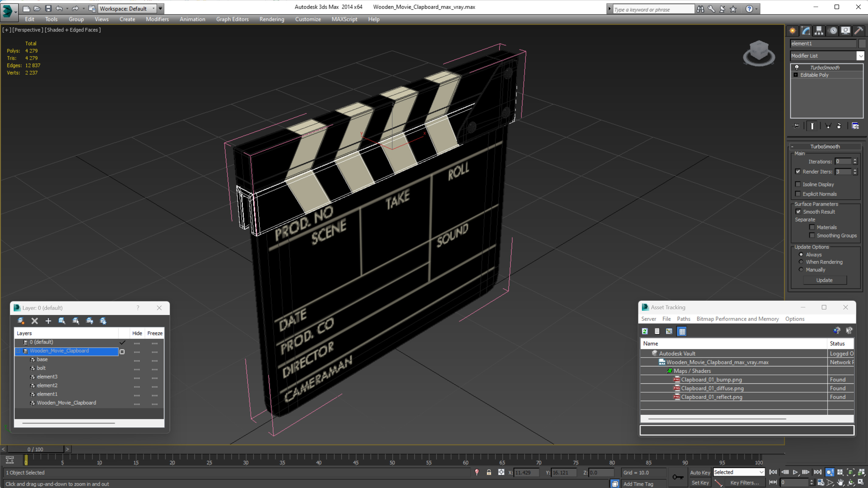
Task: Click the TurboSmooth Update button
Action: (x=824, y=280)
